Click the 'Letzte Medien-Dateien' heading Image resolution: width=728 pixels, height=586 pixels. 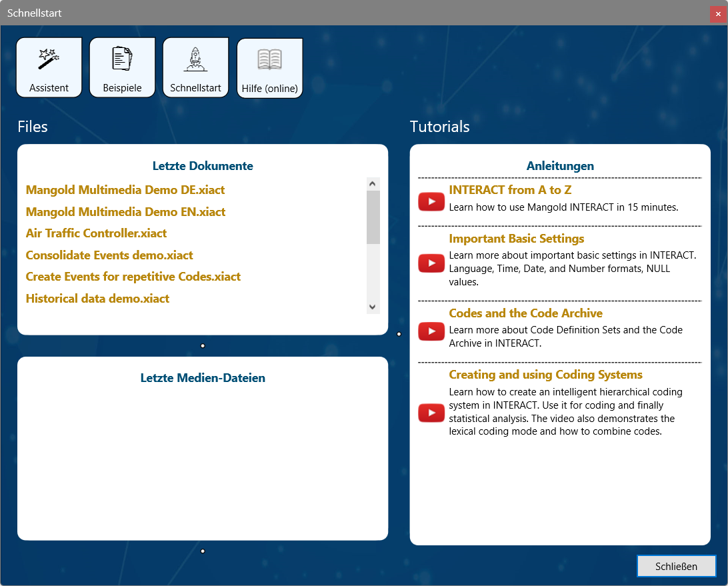[x=203, y=377]
